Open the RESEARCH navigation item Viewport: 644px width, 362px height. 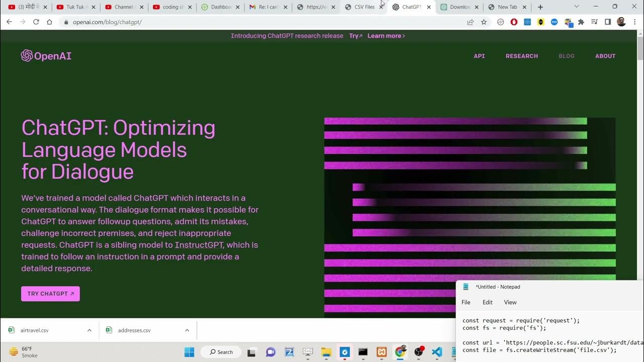click(522, 56)
